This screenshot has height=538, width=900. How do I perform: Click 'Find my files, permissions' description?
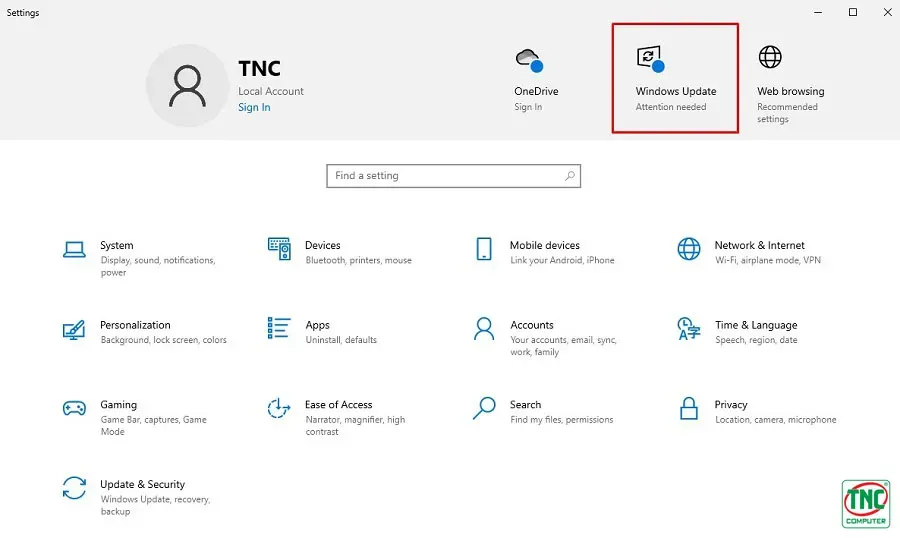[561, 420]
